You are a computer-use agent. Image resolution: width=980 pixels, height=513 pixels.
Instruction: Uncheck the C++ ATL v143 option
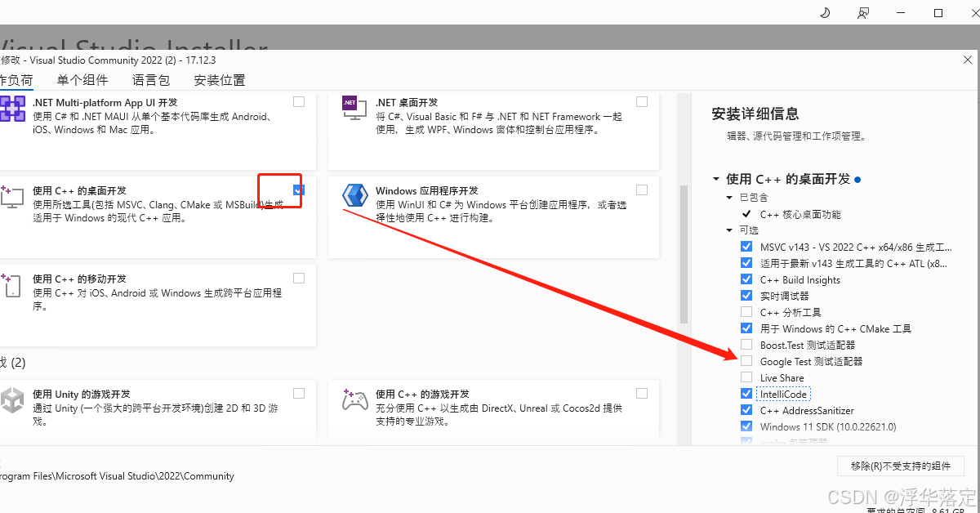(x=746, y=263)
